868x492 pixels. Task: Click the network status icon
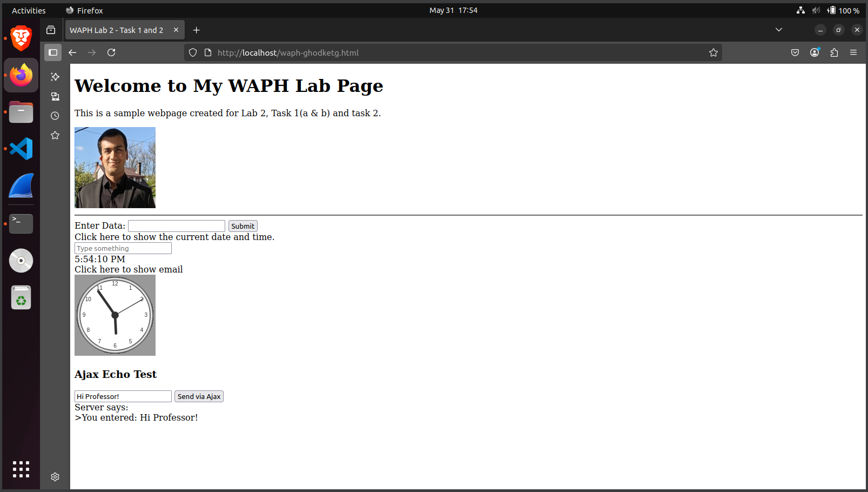click(x=800, y=10)
